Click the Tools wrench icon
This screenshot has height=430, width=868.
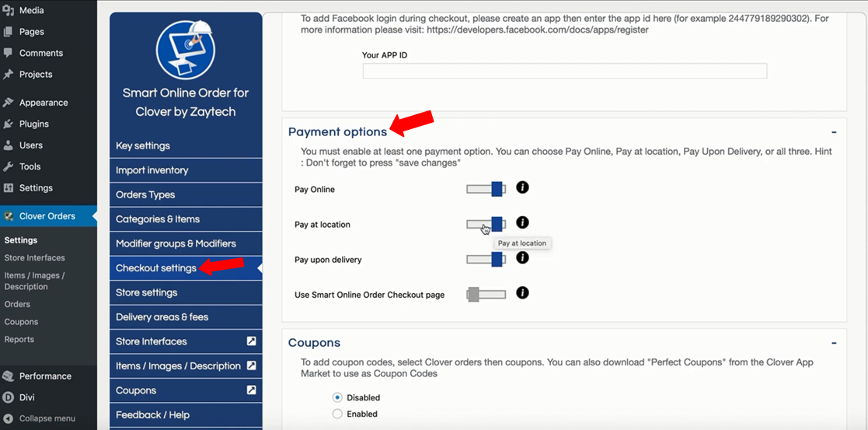click(x=8, y=166)
